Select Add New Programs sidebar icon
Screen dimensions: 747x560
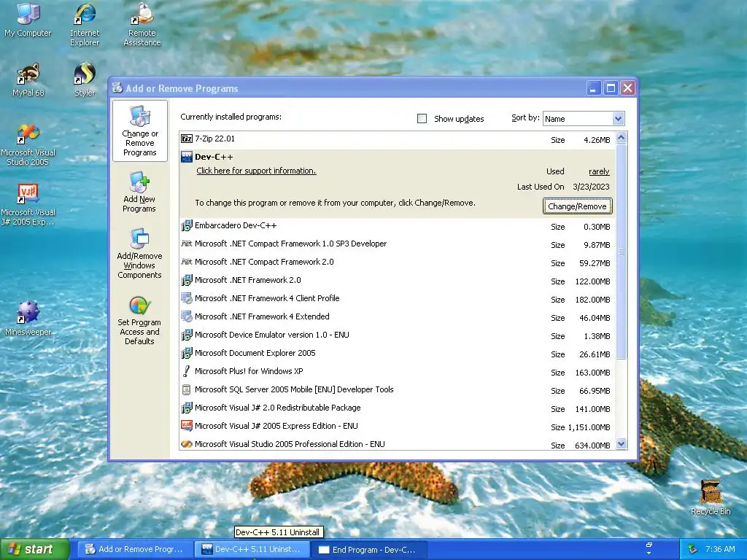point(139,192)
